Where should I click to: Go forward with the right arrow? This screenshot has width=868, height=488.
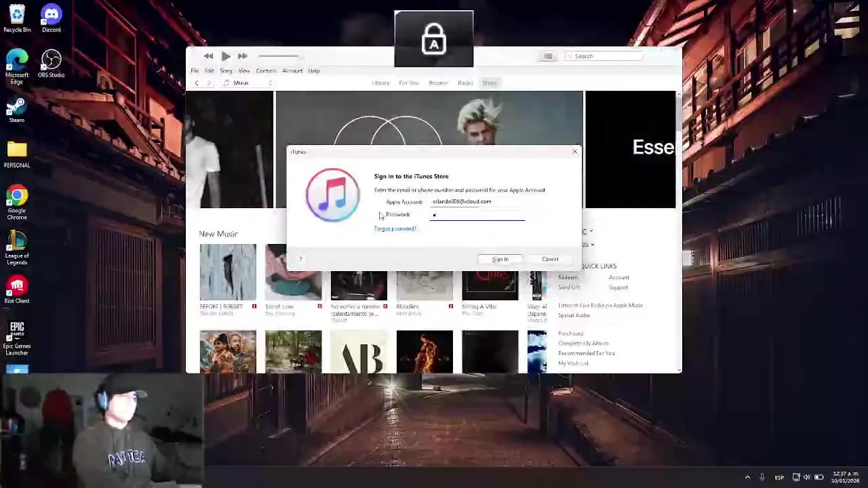coord(209,83)
